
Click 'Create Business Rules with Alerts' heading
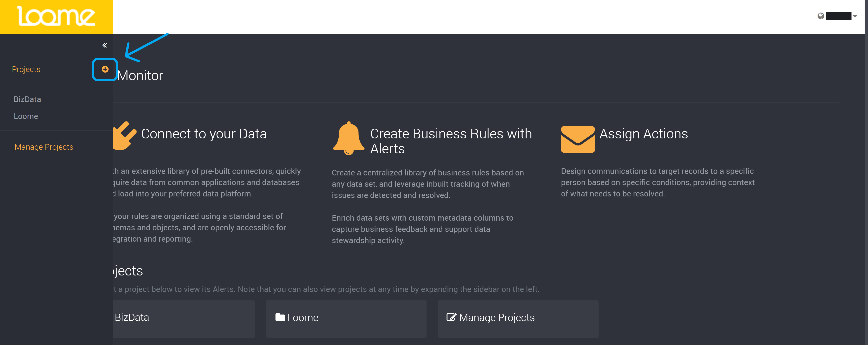(x=451, y=141)
